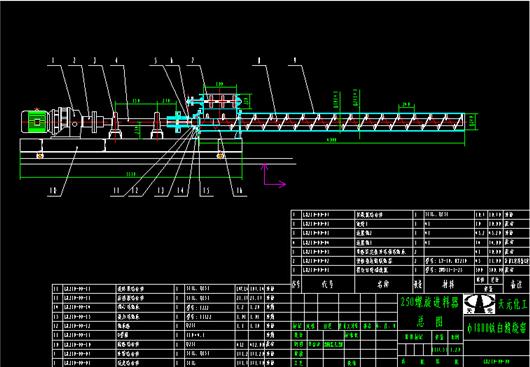Click the magenta UCS axis icon
This screenshot has width=530, height=367.
[x=273, y=175]
